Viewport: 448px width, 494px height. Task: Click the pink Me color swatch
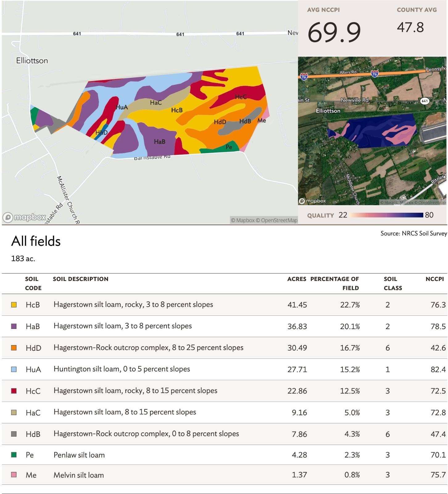tap(14, 475)
